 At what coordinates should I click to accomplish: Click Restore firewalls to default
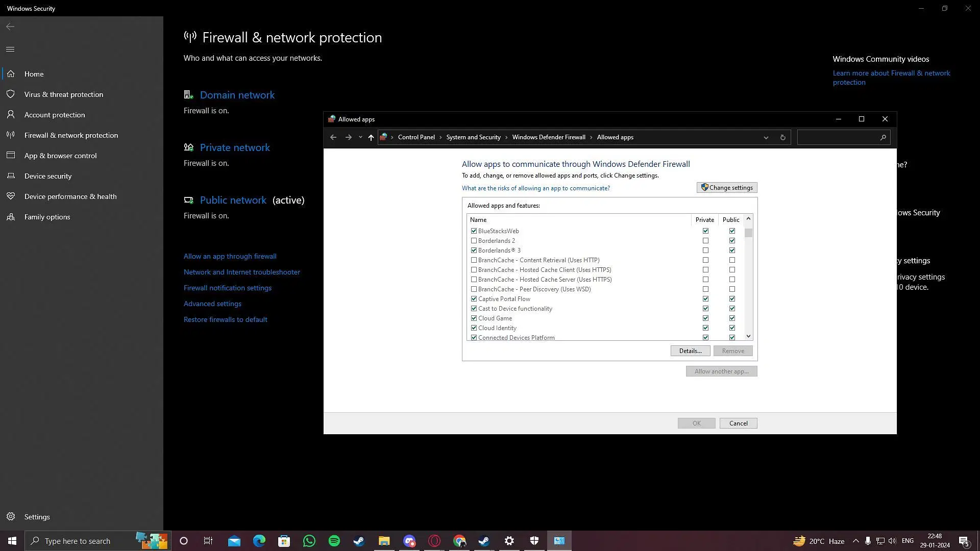pyautogui.click(x=225, y=319)
